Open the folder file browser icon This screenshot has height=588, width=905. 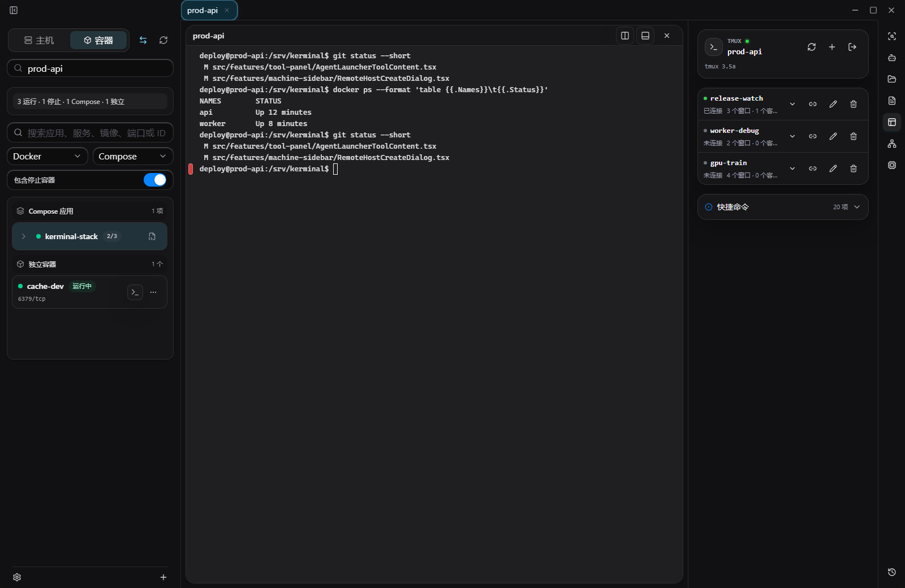(892, 79)
